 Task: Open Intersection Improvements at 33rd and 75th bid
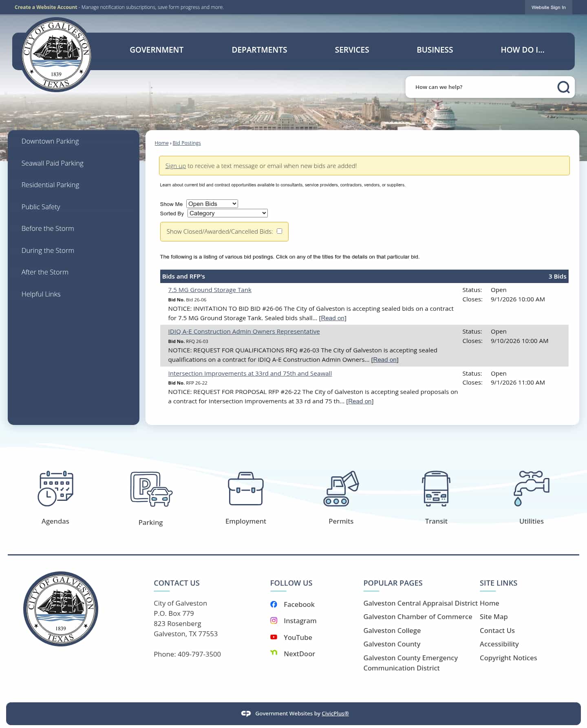click(250, 373)
